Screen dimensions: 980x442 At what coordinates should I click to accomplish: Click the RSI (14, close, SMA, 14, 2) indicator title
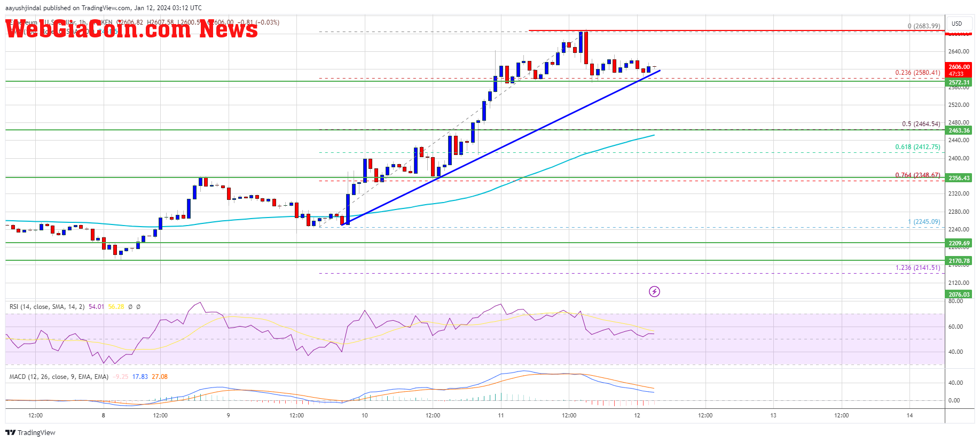tap(47, 307)
